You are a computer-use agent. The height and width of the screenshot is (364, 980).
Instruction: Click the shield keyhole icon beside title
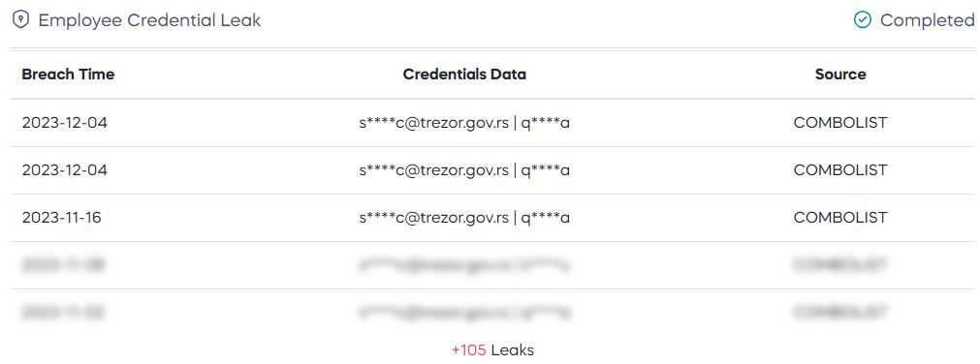(x=21, y=20)
